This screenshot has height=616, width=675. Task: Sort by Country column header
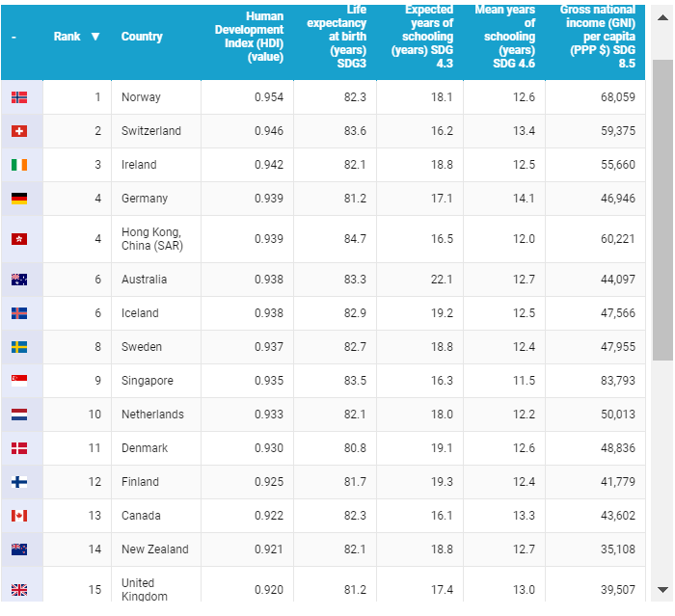coord(142,37)
